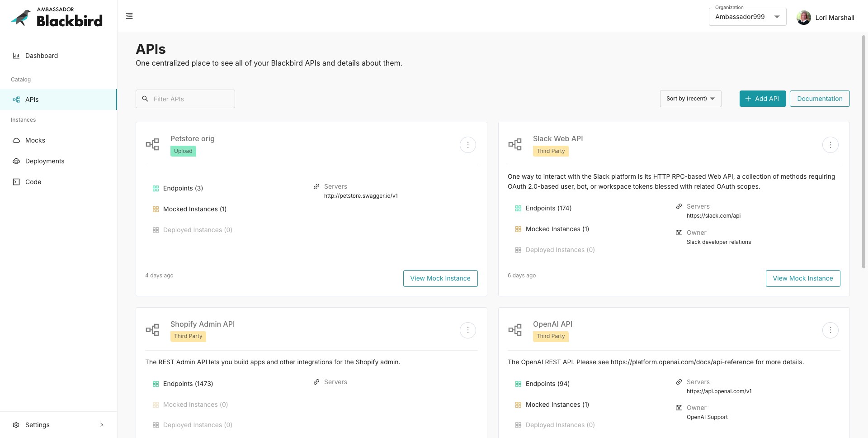The width and height of the screenshot is (868, 438).
Task: Click the page vertical scrollbar
Action: 863,152
